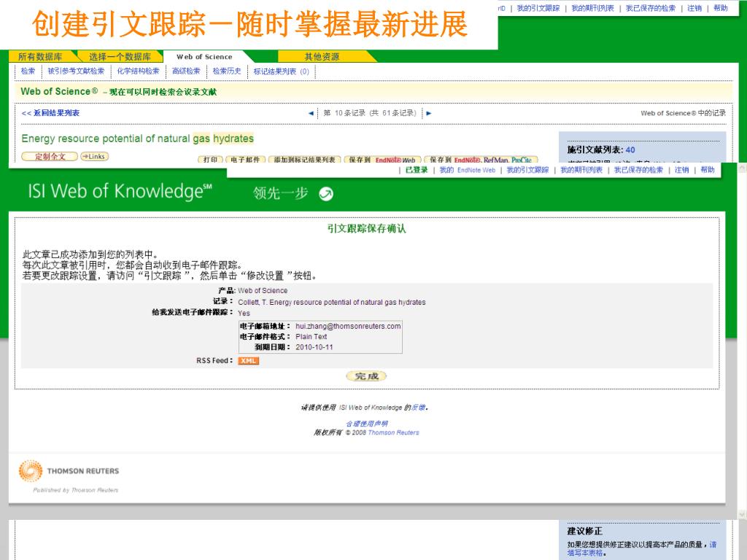Click 返回结果列表 link

[50, 113]
